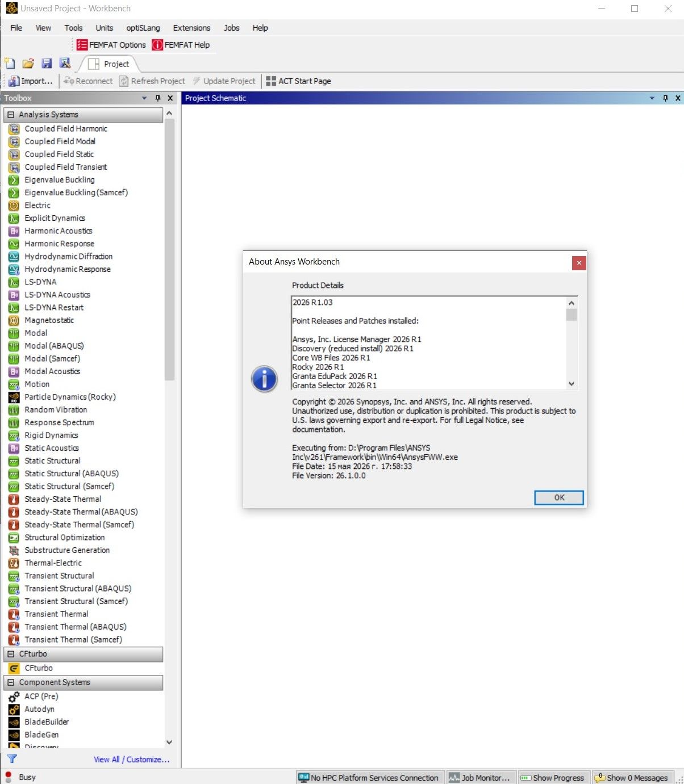Viewport: 684px width, 784px height.
Task: Select the Hydrodynamic Diffraction icon
Action: [14, 257]
